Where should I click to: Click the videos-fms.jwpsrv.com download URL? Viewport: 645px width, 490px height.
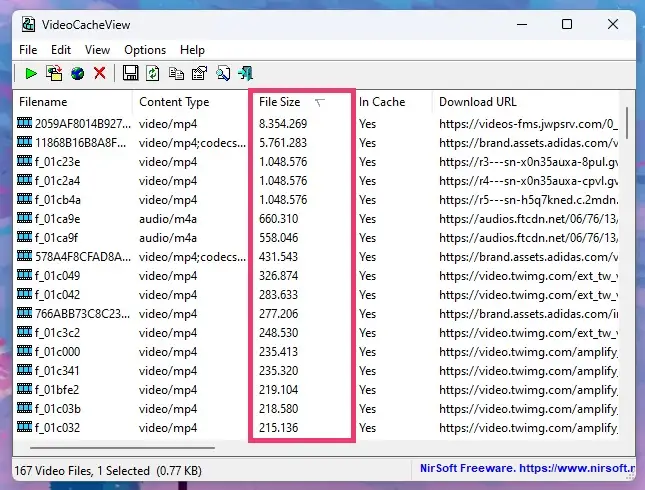point(528,124)
